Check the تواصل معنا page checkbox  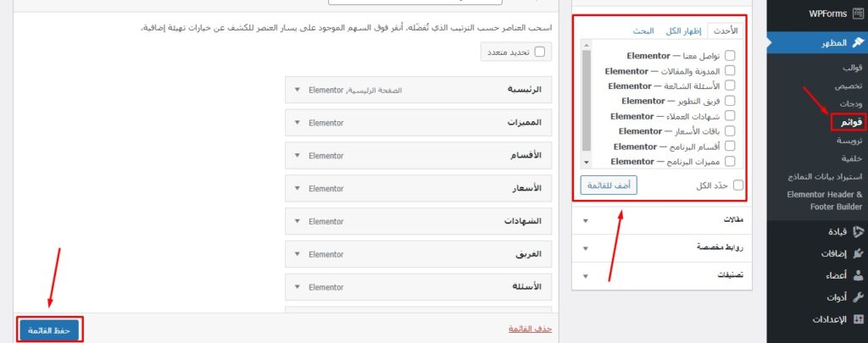tap(730, 56)
